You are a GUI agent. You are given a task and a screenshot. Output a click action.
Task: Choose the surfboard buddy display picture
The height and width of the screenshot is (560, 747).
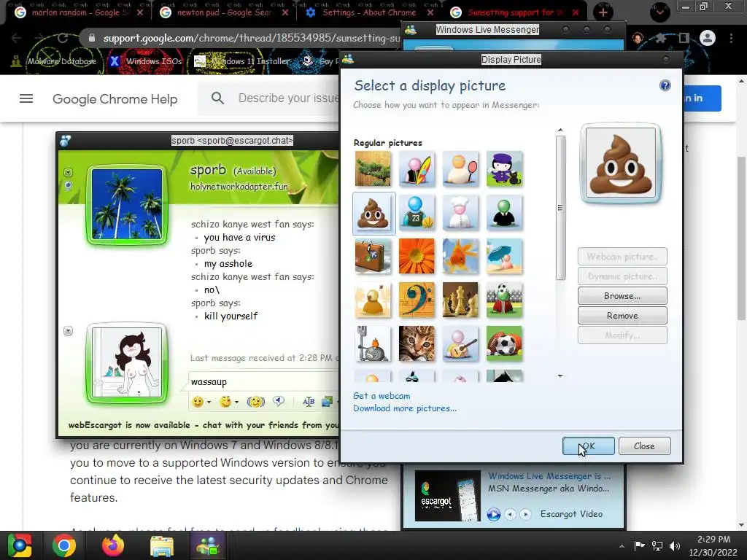point(417,168)
